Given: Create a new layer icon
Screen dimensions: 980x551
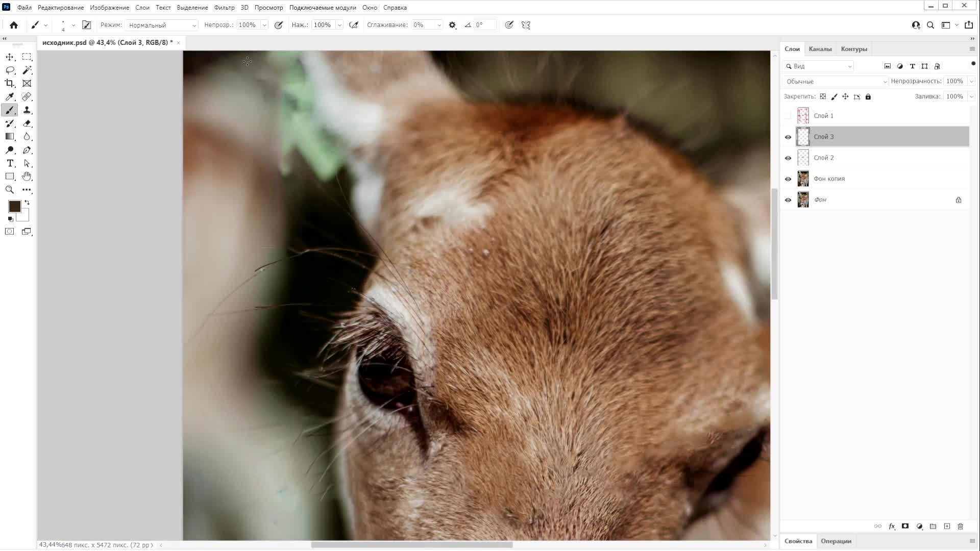Looking at the screenshot, I should click(947, 526).
